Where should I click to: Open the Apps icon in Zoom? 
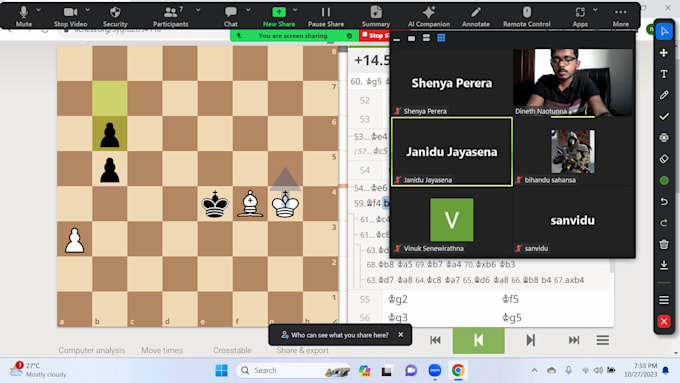pos(580,16)
